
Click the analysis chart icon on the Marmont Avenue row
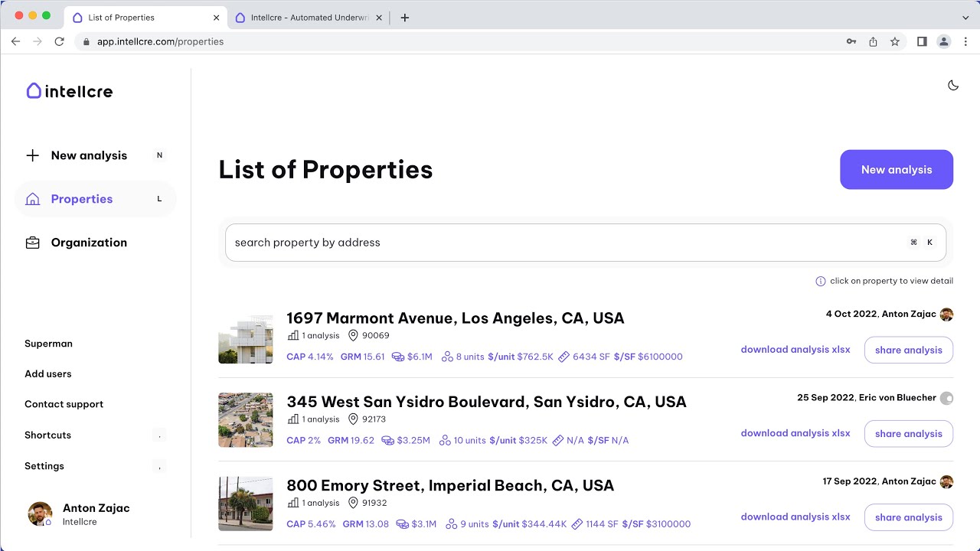coord(292,336)
